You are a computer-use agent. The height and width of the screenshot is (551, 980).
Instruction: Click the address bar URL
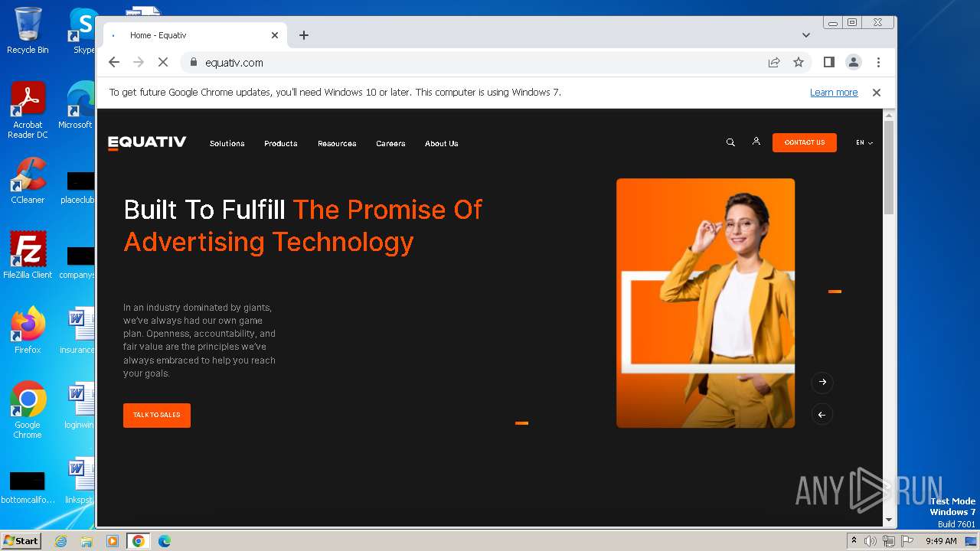[234, 63]
